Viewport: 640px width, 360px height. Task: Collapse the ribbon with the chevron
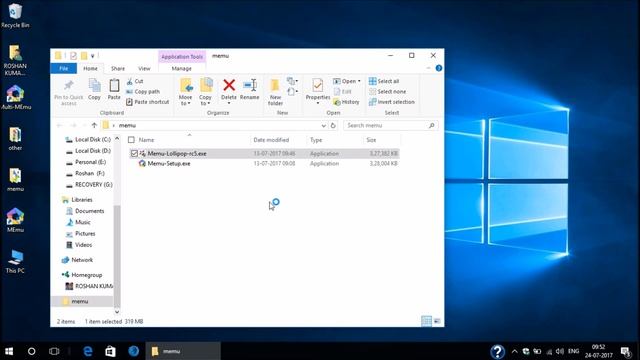pyautogui.click(x=429, y=68)
